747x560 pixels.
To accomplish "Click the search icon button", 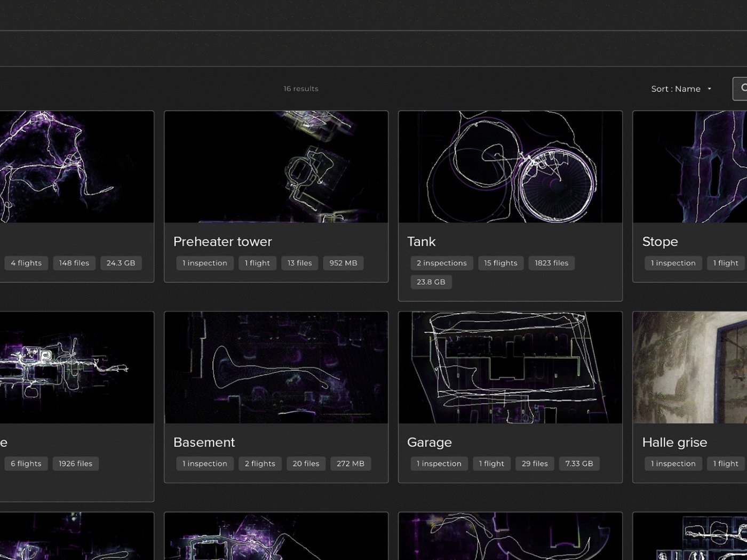I will click(x=741, y=89).
